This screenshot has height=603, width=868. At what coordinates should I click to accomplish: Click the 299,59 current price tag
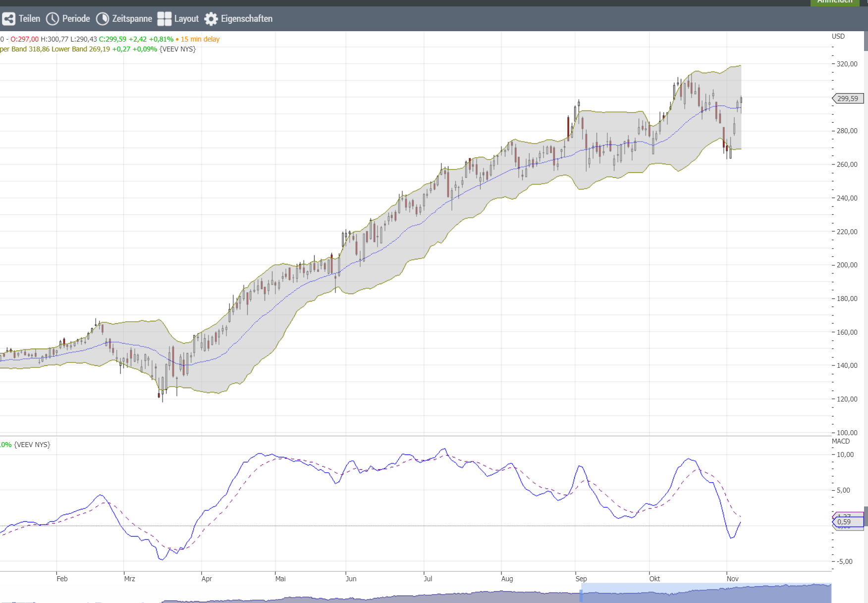(848, 99)
